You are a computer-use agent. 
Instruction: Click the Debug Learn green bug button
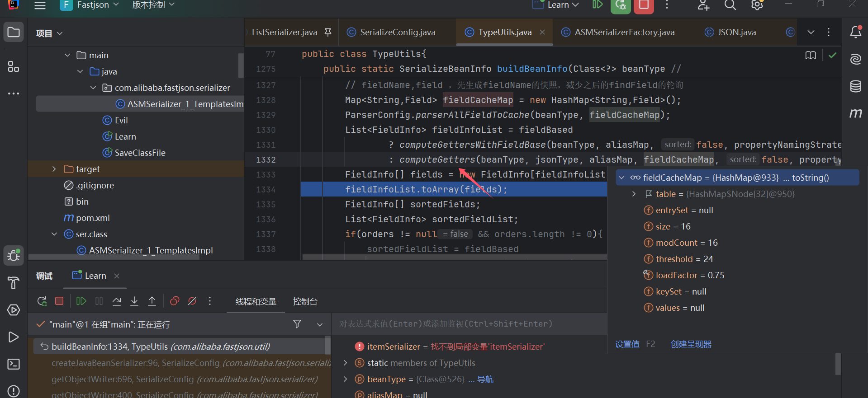pyautogui.click(x=621, y=5)
